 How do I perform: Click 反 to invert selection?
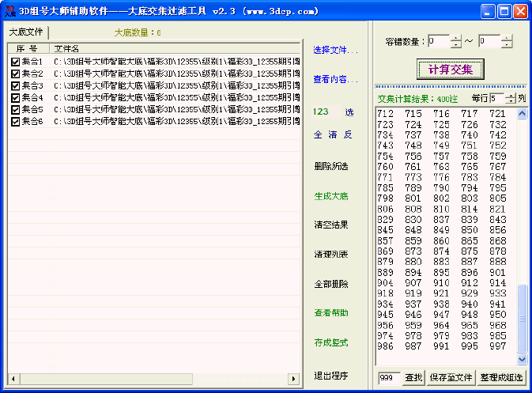click(x=348, y=134)
